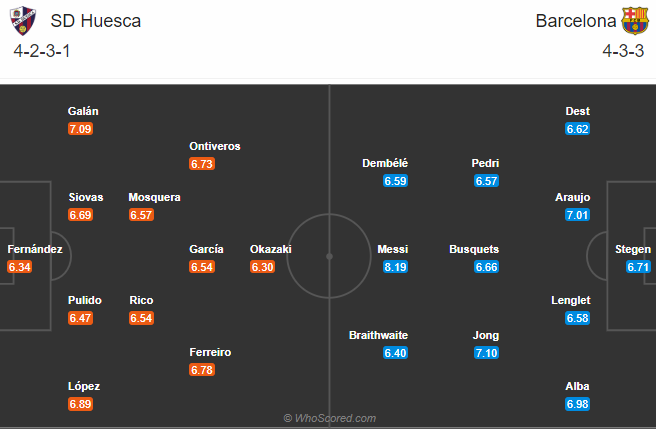Viewport: 656px width, 429px height.
Task: Click player name Galán
Action: (83, 112)
